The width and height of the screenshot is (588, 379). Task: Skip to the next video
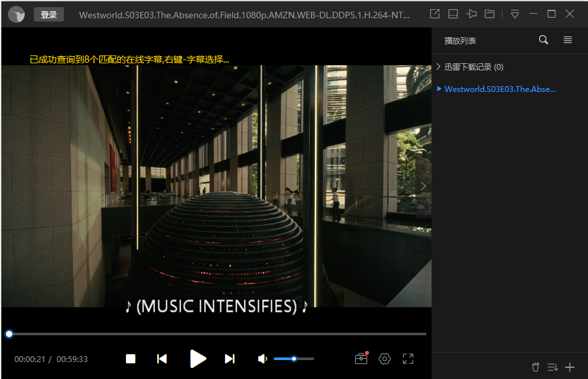point(229,359)
